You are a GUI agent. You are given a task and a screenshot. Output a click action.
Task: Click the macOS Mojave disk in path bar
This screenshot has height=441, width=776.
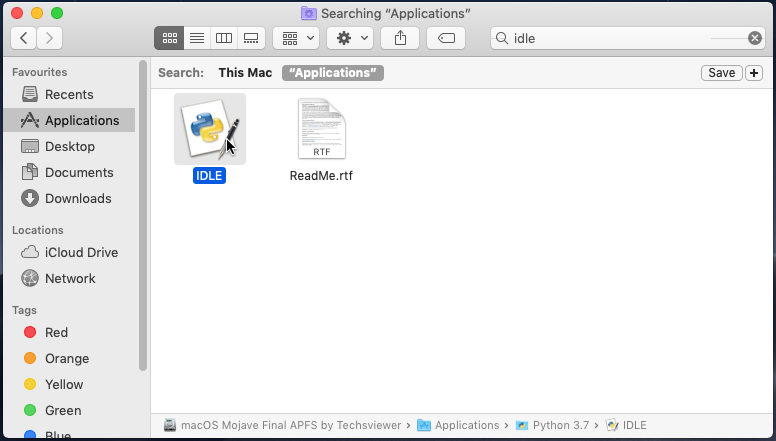coord(283,425)
